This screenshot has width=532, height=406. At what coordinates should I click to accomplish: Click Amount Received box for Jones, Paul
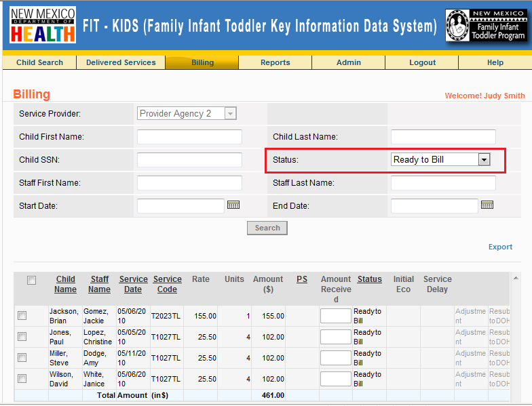(x=335, y=336)
